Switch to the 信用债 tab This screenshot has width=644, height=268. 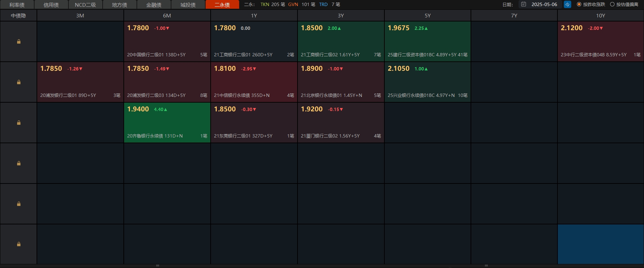tap(51, 5)
